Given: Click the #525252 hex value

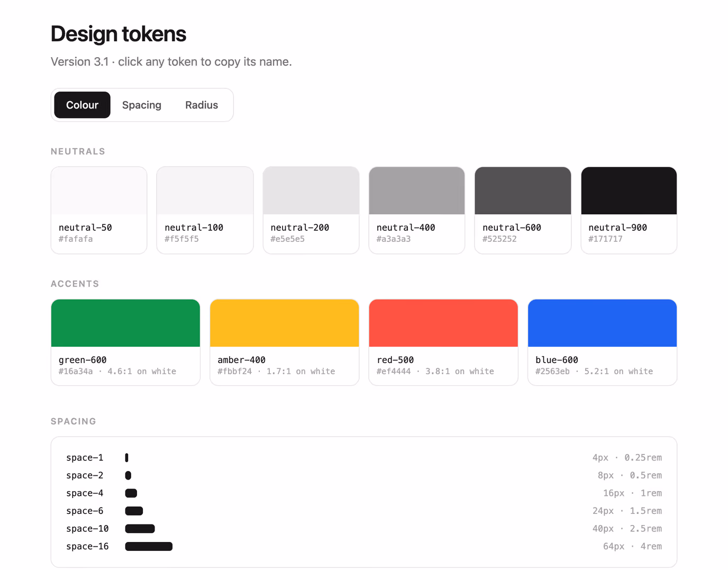Looking at the screenshot, I should [499, 239].
